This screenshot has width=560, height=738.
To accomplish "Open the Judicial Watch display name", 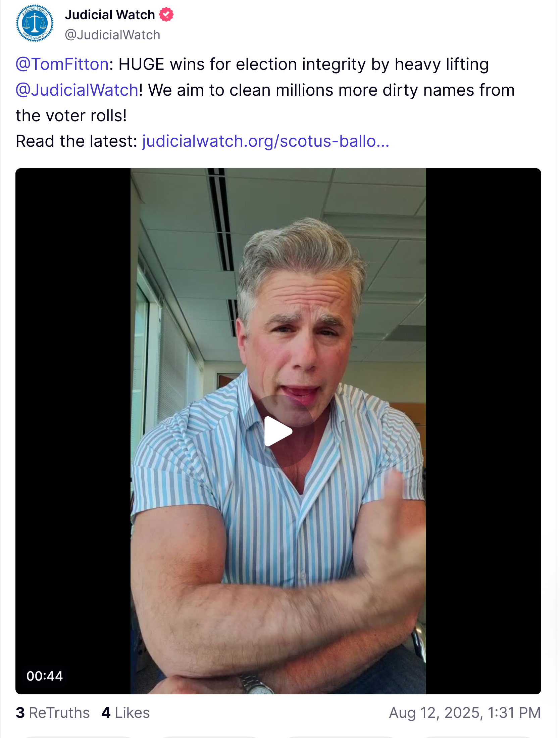I will 110,15.
